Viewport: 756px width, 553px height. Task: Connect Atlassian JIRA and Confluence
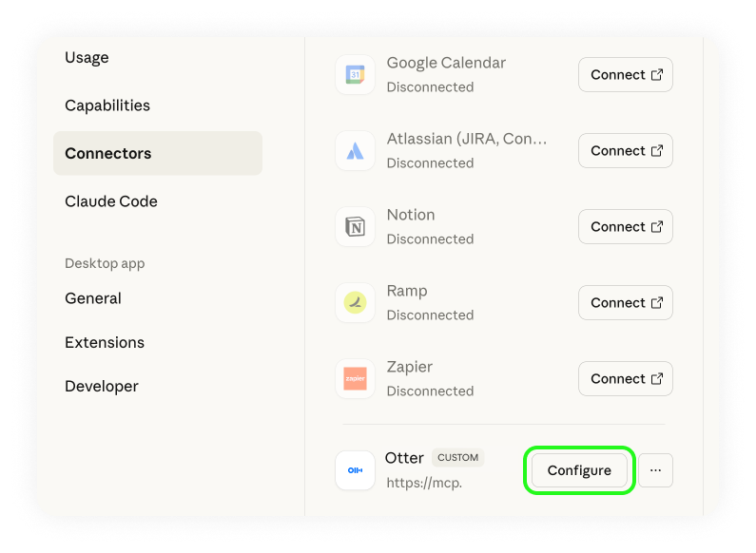pyautogui.click(x=625, y=151)
